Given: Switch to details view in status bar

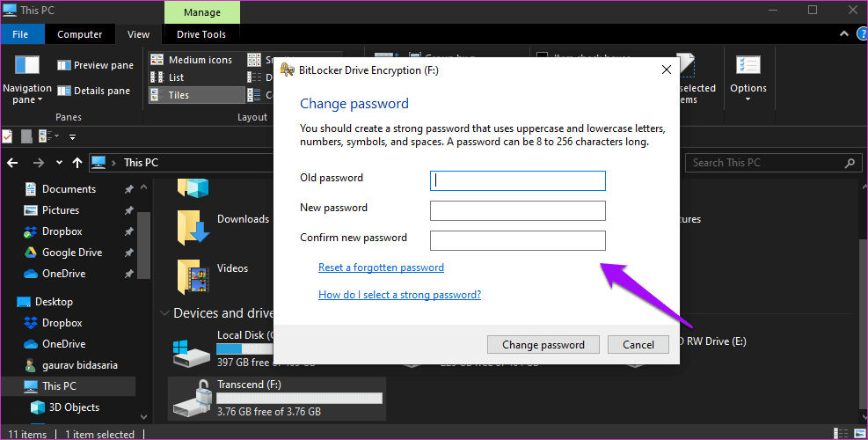Looking at the screenshot, I should (840, 433).
